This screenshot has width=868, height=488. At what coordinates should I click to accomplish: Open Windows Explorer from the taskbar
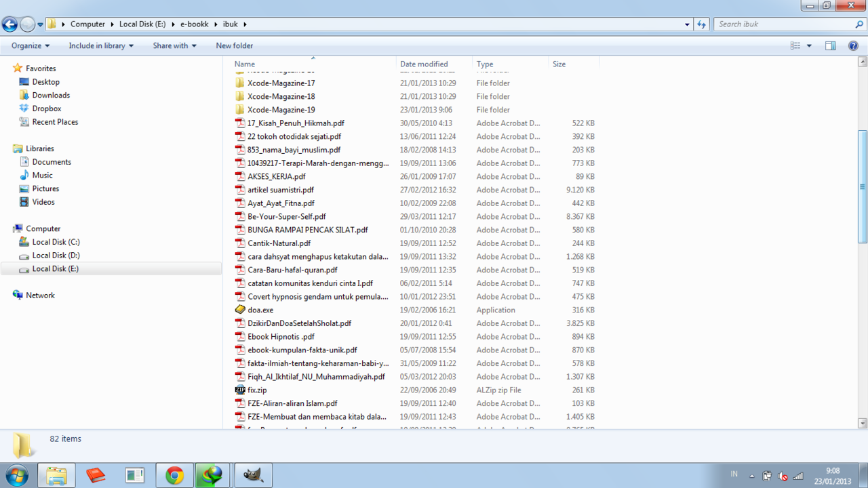(x=56, y=476)
